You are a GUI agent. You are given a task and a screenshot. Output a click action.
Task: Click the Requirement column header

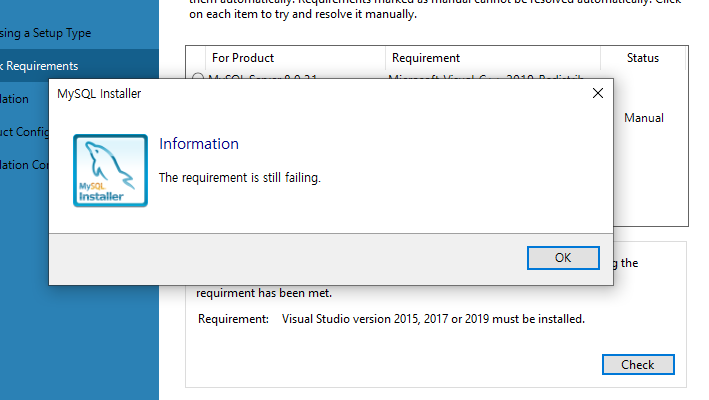coord(425,58)
